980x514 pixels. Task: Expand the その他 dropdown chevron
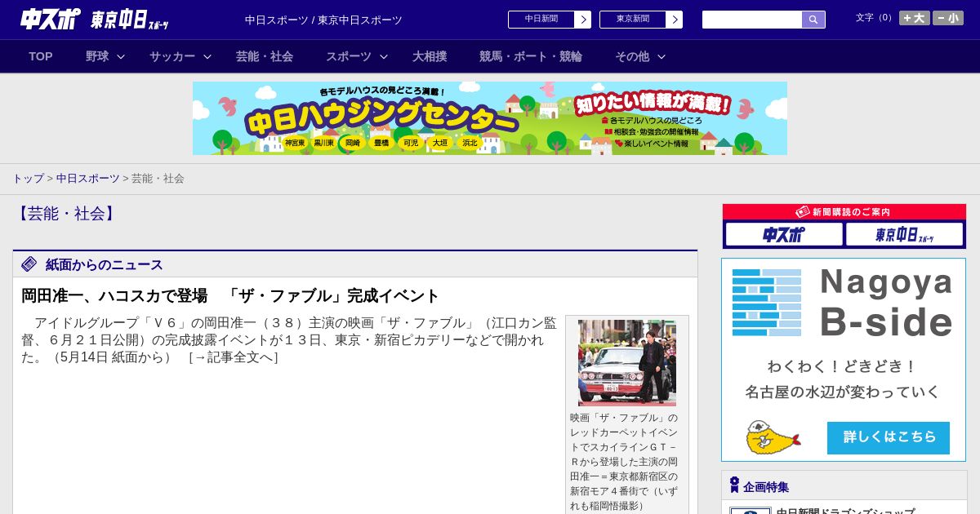(661, 56)
